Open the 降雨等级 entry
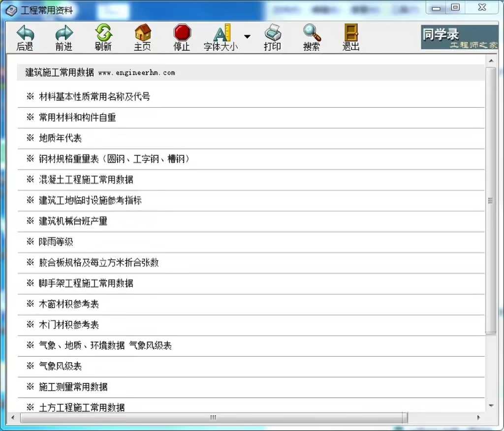 [57, 242]
